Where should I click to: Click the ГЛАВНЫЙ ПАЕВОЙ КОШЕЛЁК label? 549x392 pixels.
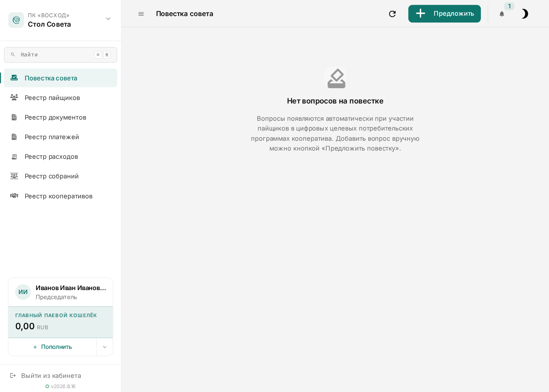pos(56,315)
